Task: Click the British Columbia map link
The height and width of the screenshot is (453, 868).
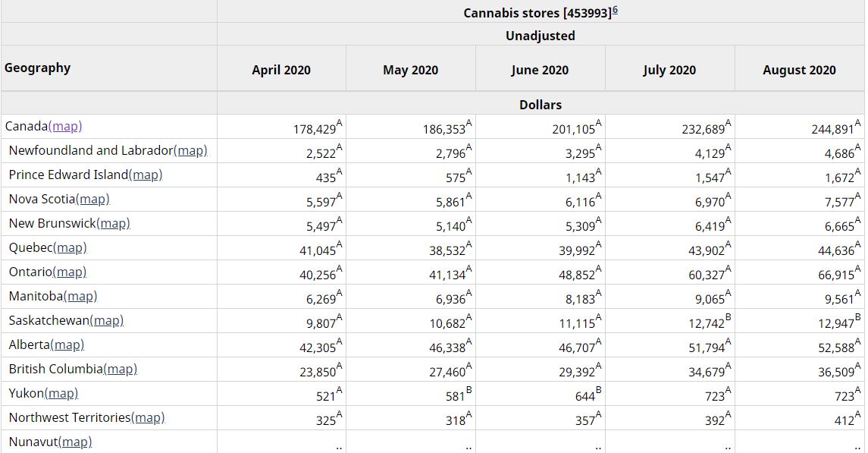Action: [120, 370]
